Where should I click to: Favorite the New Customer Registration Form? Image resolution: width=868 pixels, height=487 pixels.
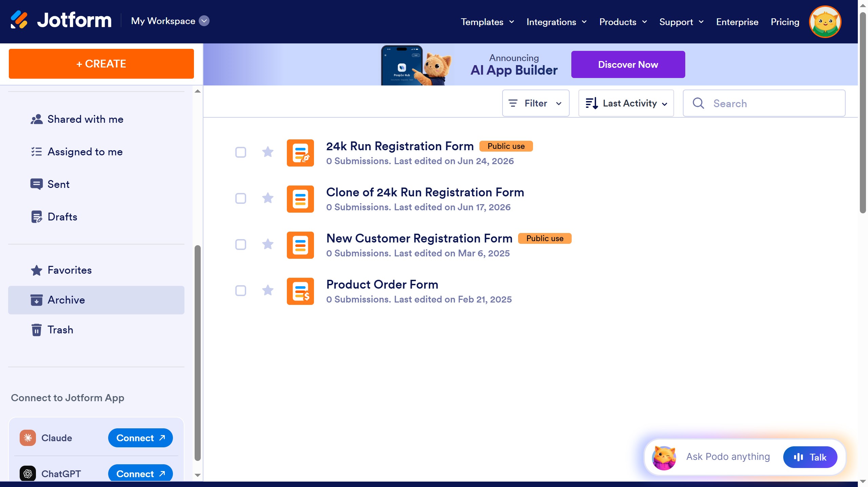click(x=268, y=244)
